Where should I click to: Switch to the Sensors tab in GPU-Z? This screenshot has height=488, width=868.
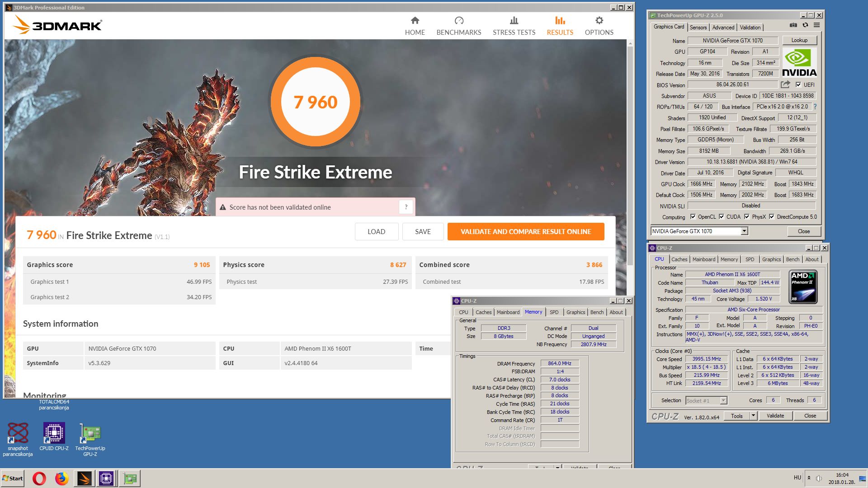pyautogui.click(x=698, y=28)
